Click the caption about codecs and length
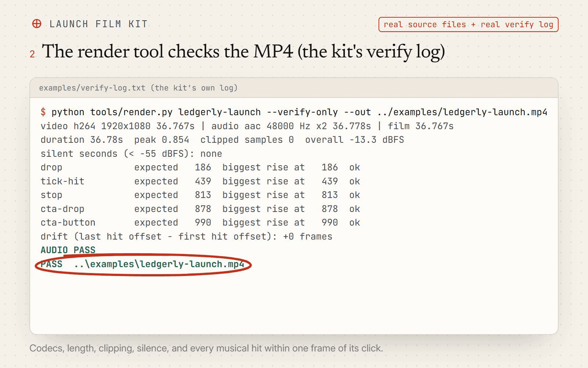This screenshot has height=368, width=588. (206, 348)
